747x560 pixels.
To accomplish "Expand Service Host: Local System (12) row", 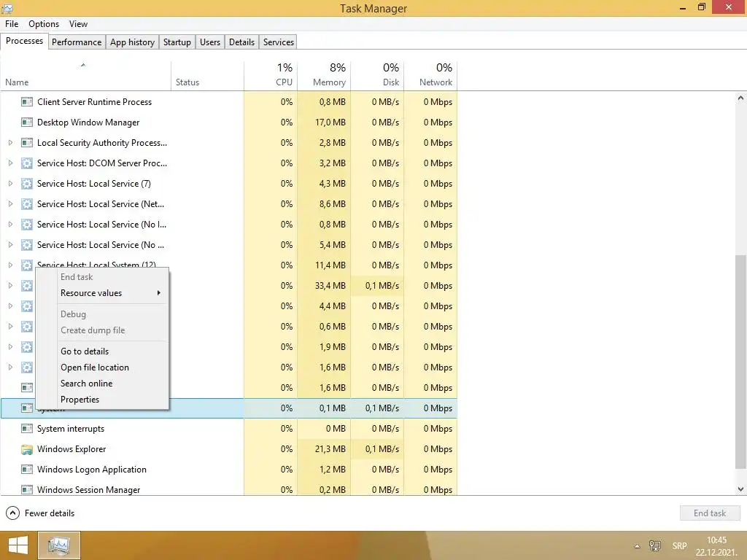I will pos(10,265).
